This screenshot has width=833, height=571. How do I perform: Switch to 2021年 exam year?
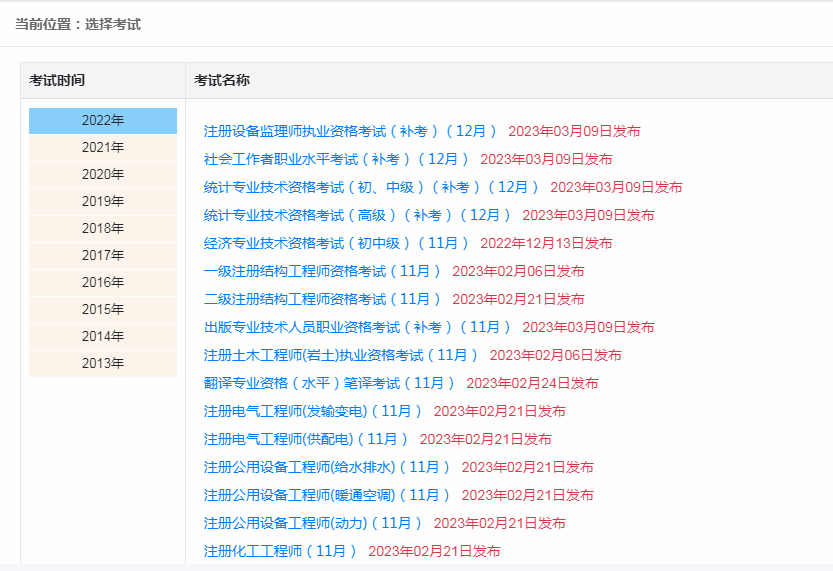point(103,148)
